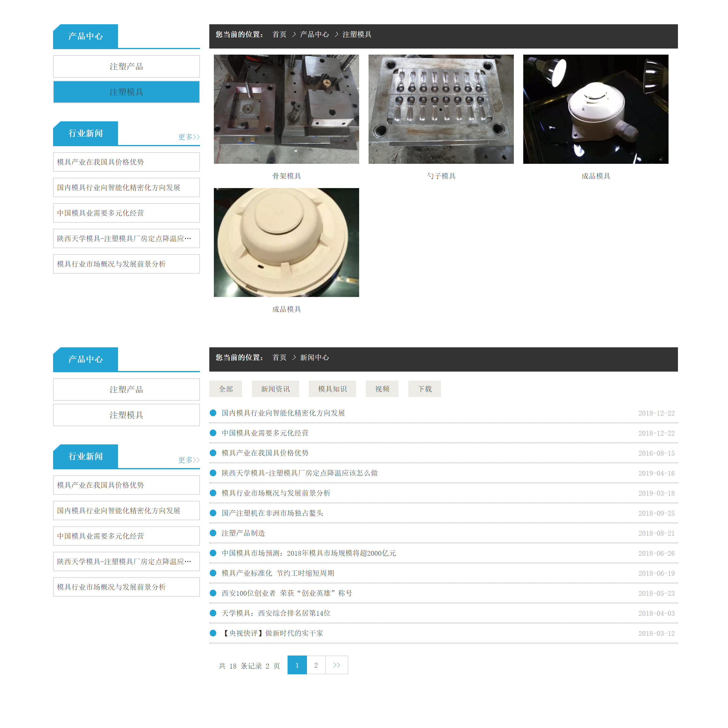728x728 pixels.
Task: Open 中国模具业需要多元化经营 in upper sidebar news
Action: (126, 213)
